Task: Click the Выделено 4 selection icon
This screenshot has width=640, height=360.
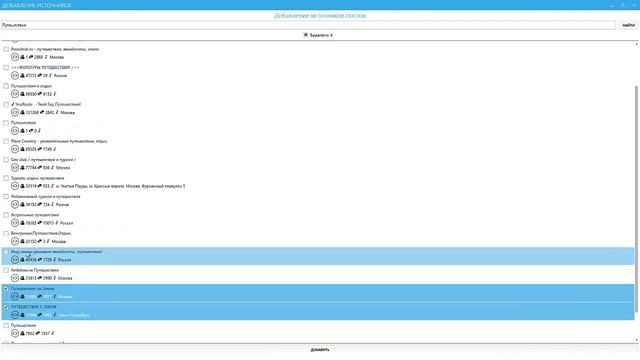Action: [305, 35]
